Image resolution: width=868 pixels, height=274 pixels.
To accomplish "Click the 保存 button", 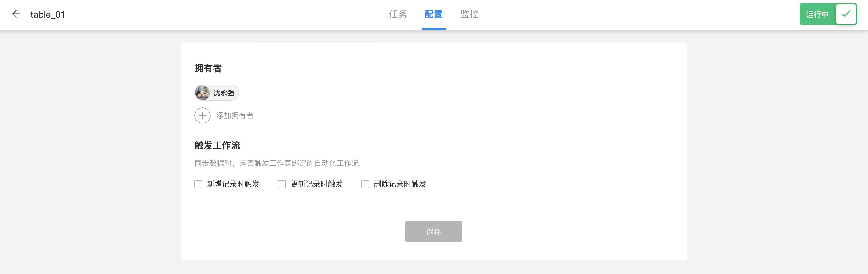I will click(x=433, y=231).
